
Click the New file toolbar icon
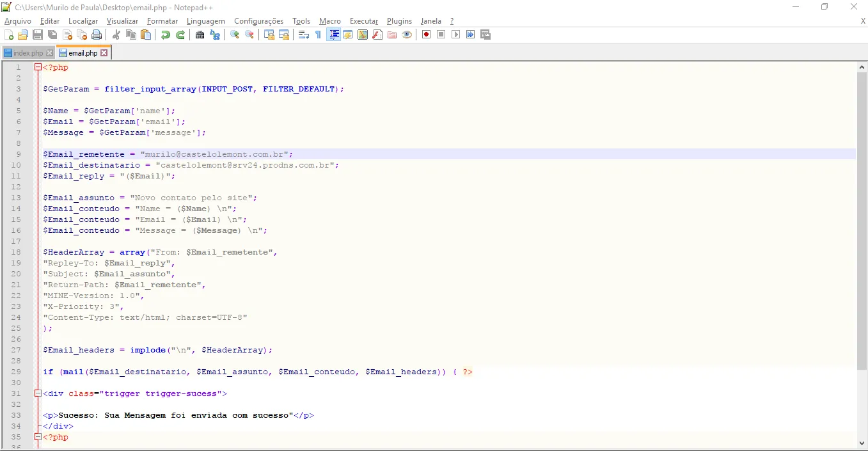point(8,35)
